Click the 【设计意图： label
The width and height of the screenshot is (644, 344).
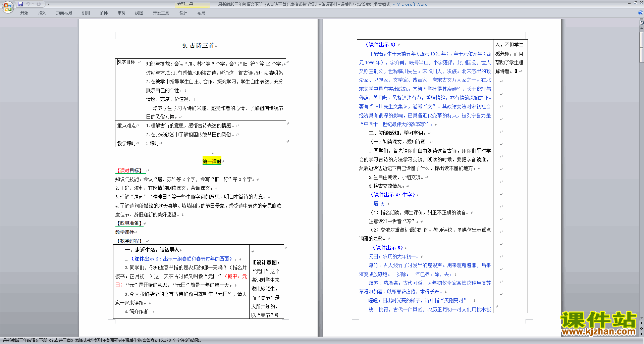(x=266, y=262)
